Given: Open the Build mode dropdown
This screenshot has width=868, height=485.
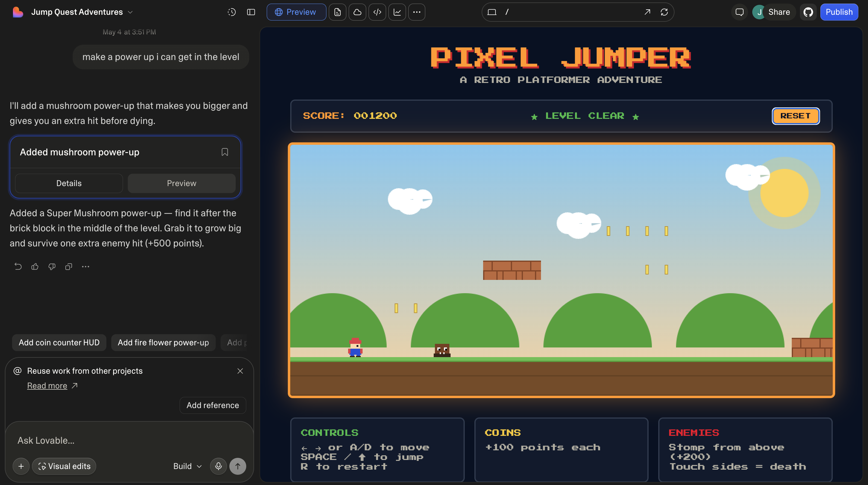Looking at the screenshot, I should (x=187, y=466).
